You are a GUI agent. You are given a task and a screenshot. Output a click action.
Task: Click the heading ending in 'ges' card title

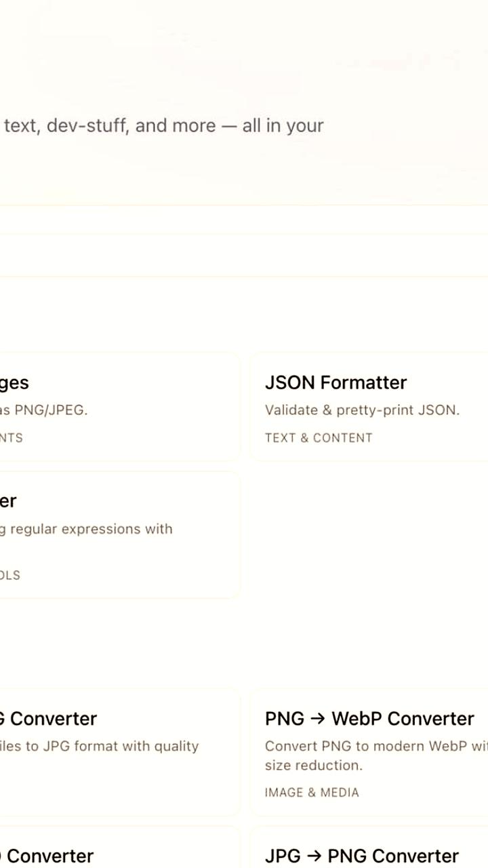click(x=14, y=383)
